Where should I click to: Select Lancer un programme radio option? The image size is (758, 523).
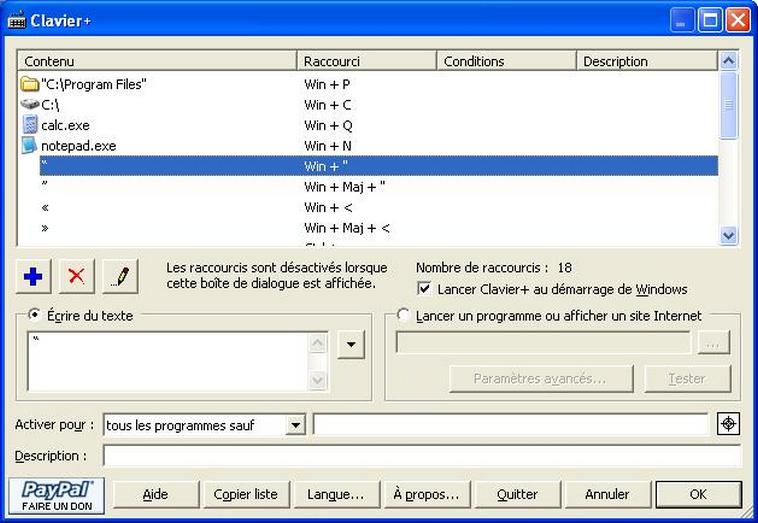tap(404, 315)
